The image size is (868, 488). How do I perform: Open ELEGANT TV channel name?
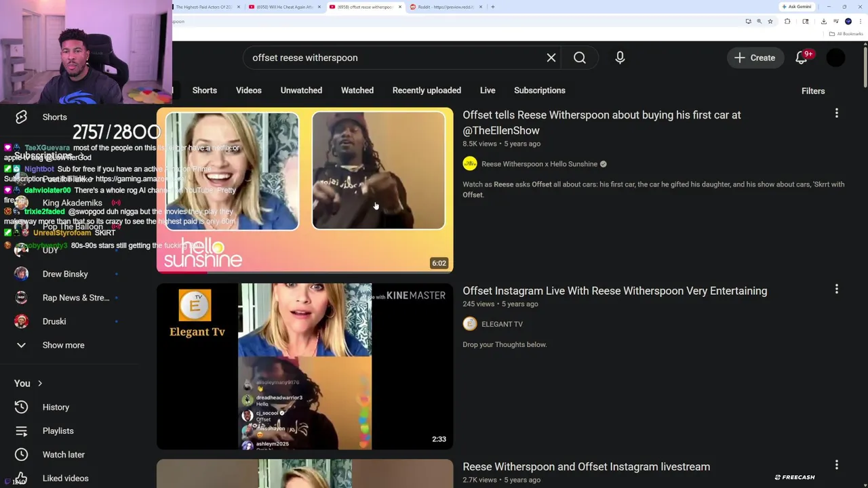(502, 324)
